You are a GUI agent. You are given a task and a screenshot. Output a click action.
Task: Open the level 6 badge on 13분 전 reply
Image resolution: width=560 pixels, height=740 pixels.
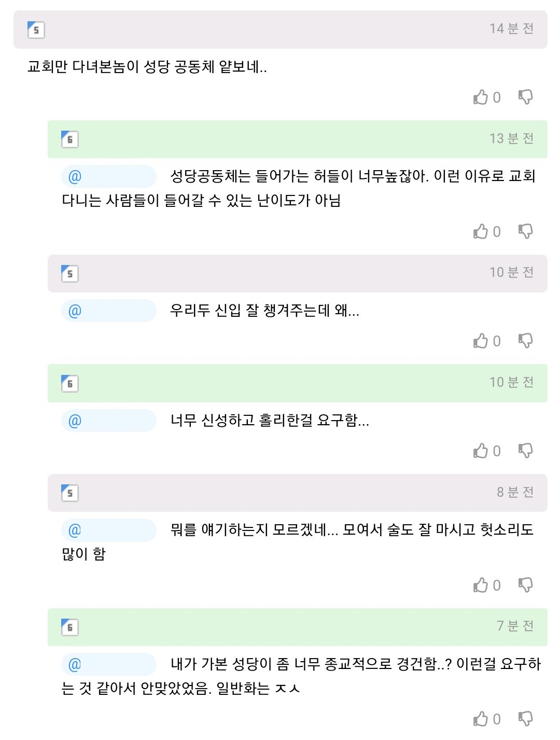point(70,139)
